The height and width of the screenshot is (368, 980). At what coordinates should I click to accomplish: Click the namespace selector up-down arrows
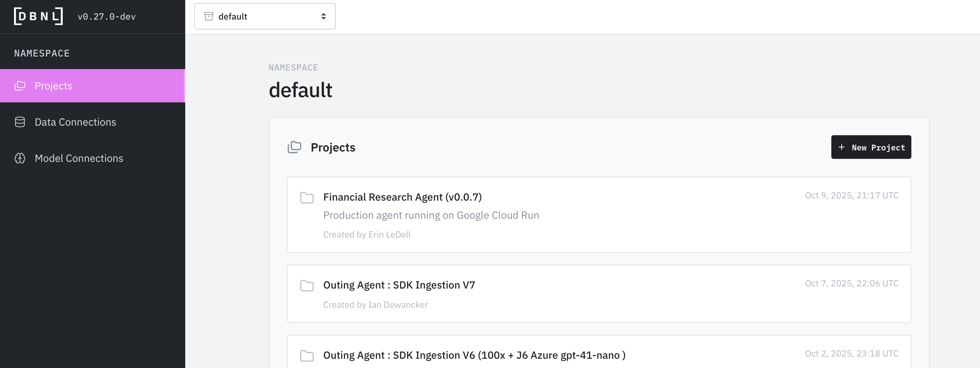coord(323,16)
